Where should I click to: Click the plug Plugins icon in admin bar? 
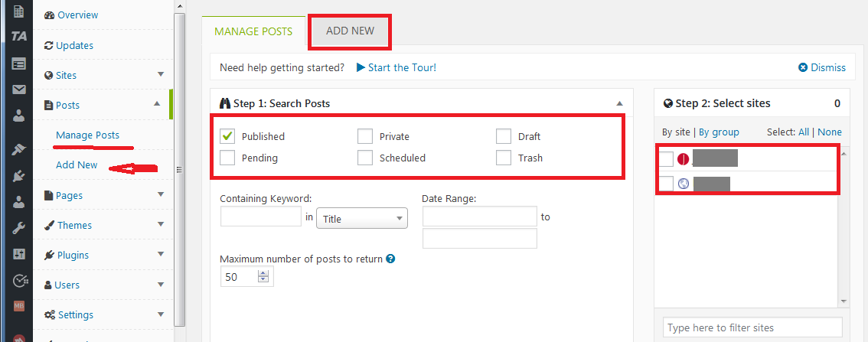click(19, 177)
